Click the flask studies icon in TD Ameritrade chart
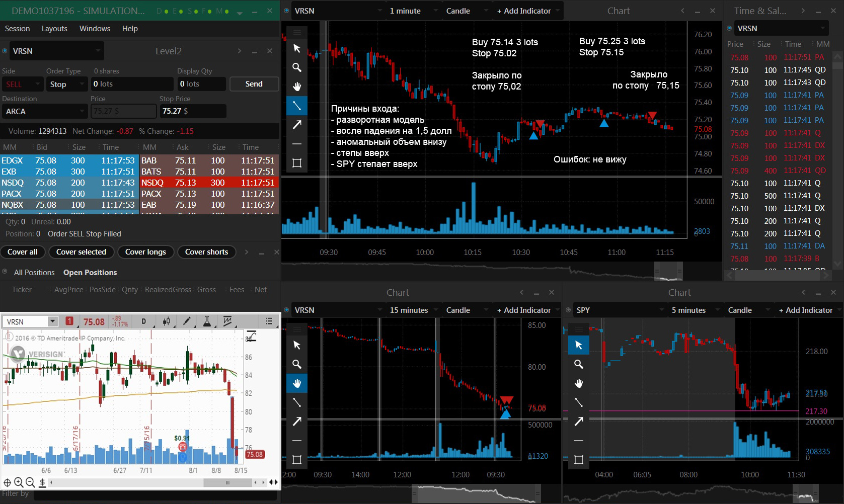Screen dimensions: 844x504 207,321
